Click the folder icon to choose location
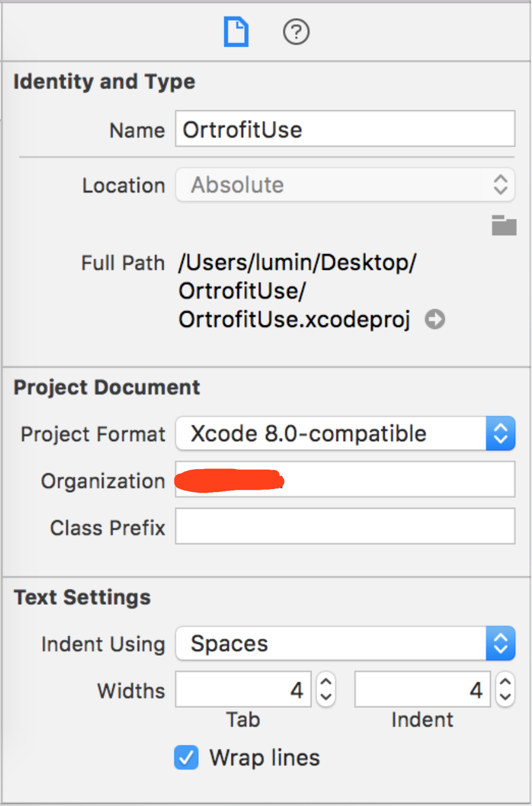The width and height of the screenshot is (532, 806). point(504,225)
